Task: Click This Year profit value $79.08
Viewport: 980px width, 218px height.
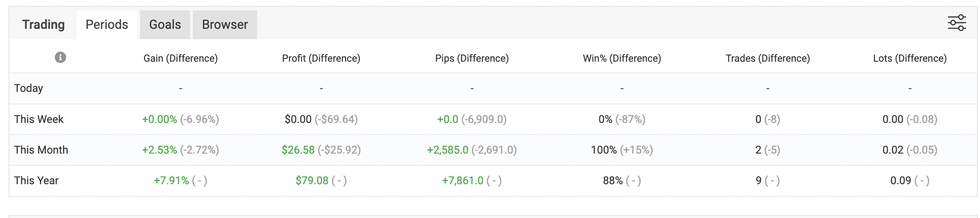Action: coord(312,181)
